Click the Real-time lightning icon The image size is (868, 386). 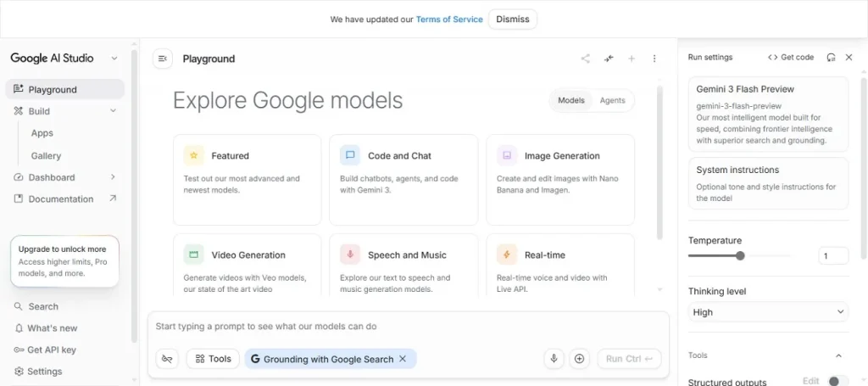click(x=507, y=255)
